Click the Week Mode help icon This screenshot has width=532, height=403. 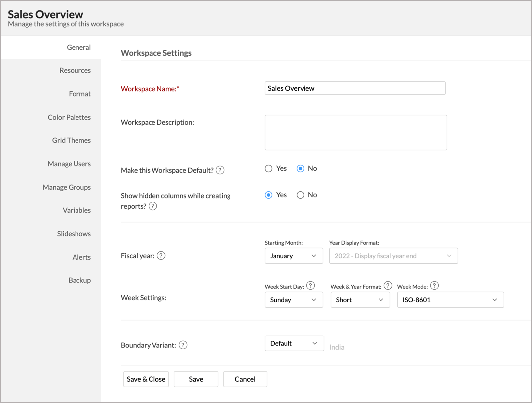click(x=434, y=286)
